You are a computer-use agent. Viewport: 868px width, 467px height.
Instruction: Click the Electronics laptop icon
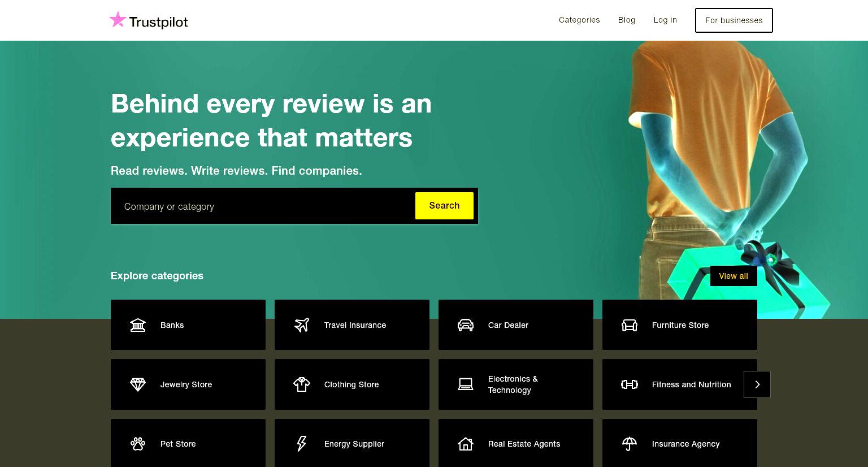click(x=466, y=384)
